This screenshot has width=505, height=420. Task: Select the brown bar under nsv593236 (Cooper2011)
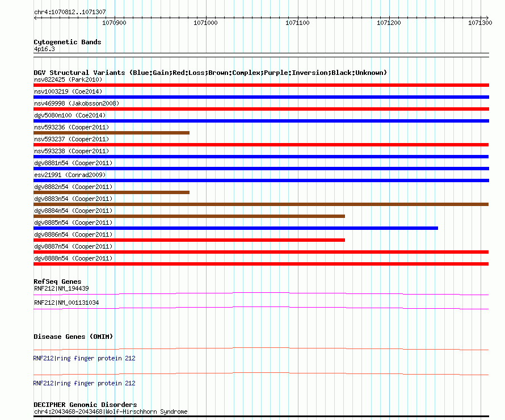[x=111, y=133]
